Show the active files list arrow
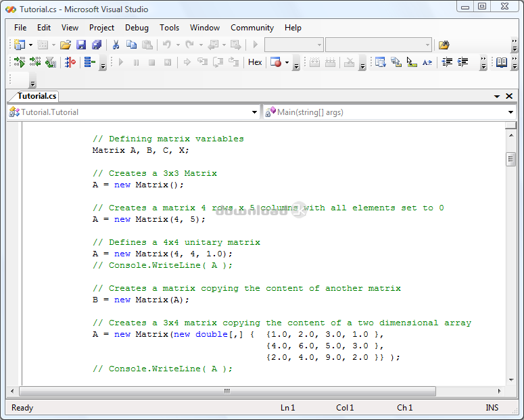This screenshot has width=524, height=420. click(497, 97)
